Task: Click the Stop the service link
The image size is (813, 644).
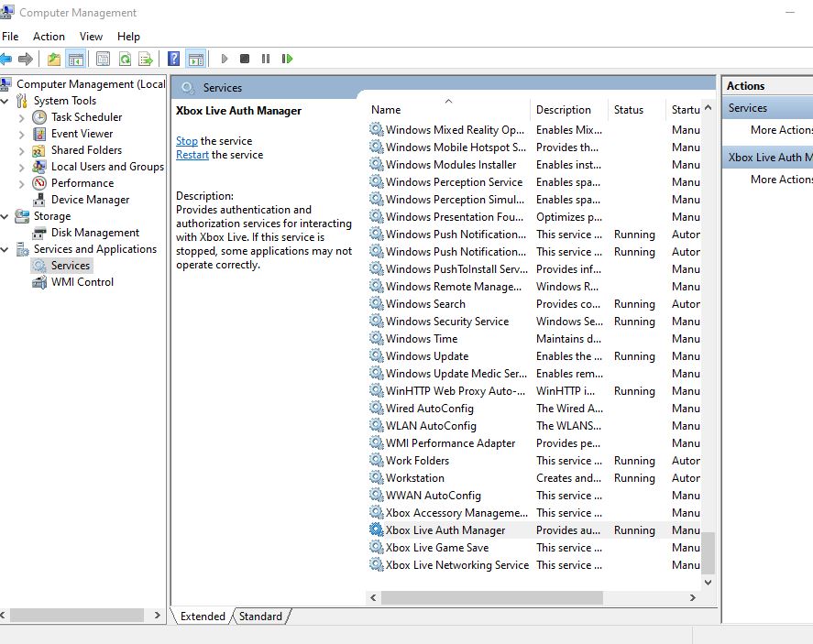Action: 186,141
